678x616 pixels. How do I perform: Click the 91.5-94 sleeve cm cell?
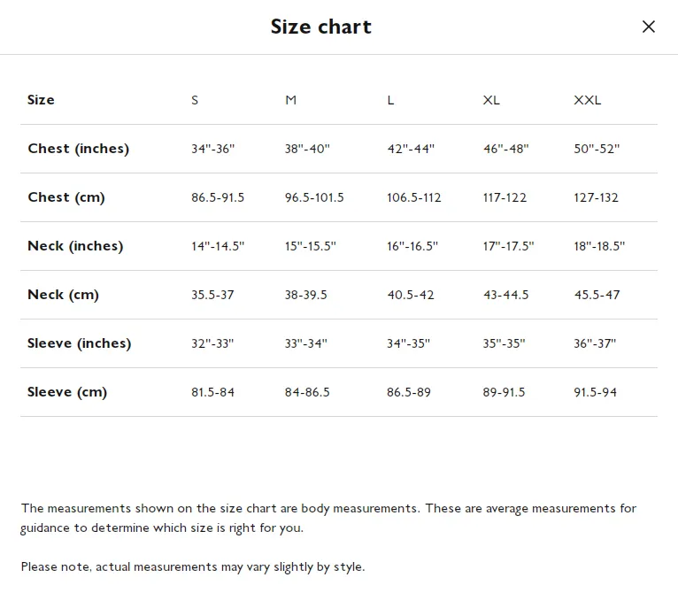tap(595, 392)
